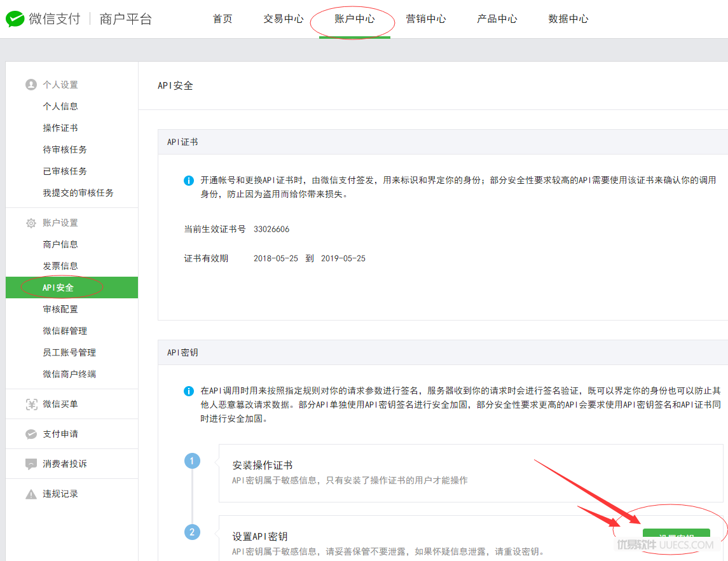
Task: Open 操作证书 sidebar item
Action: pos(60,128)
